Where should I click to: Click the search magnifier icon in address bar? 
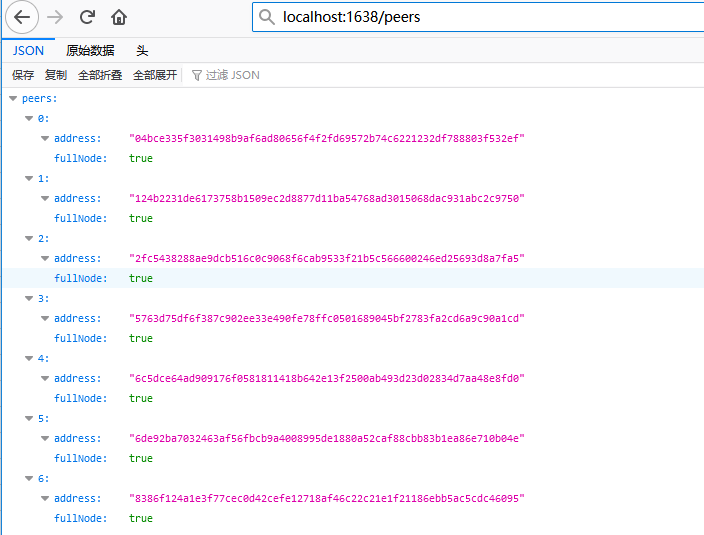pos(266,17)
